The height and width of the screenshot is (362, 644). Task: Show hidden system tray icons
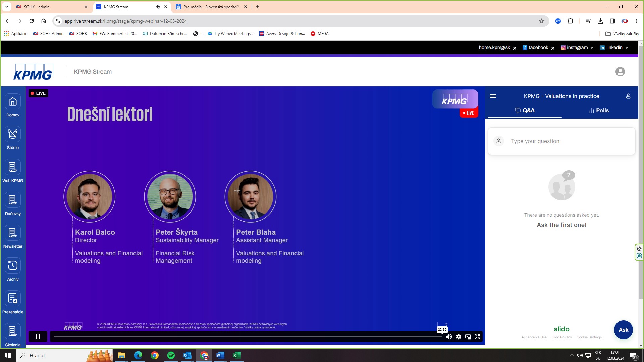pyautogui.click(x=572, y=355)
